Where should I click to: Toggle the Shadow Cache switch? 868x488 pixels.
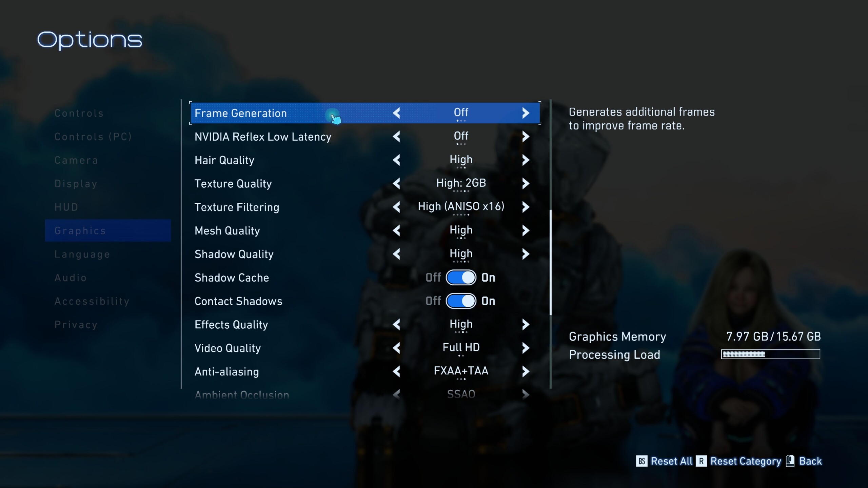461,278
